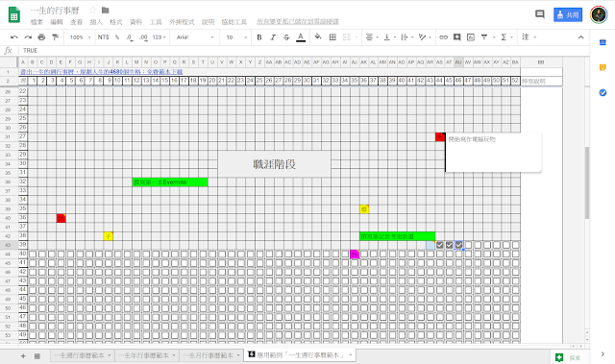Open the 100% zoom level dropdown

click(81, 37)
